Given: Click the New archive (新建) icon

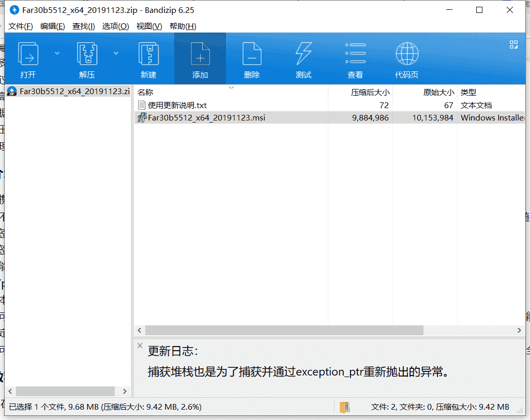Looking at the screenshot, I should tap(148, 54).
